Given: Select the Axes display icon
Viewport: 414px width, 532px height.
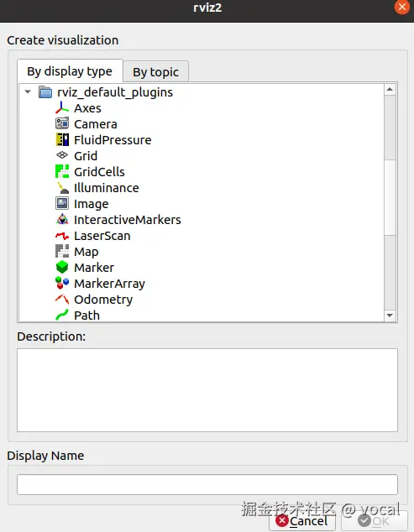Looking at the screenshot, I should click(62, 108).
